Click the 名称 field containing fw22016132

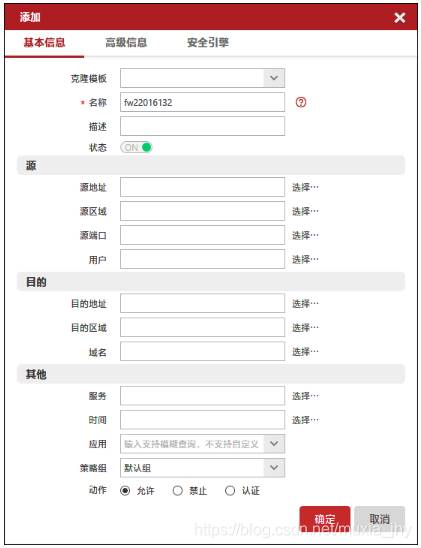(202, 102)
